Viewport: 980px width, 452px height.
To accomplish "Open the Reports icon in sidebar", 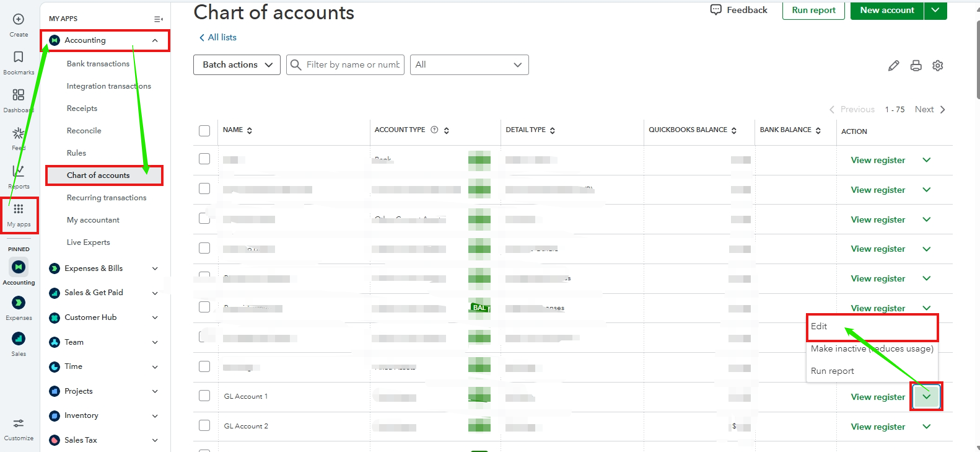I will point(19,171).
